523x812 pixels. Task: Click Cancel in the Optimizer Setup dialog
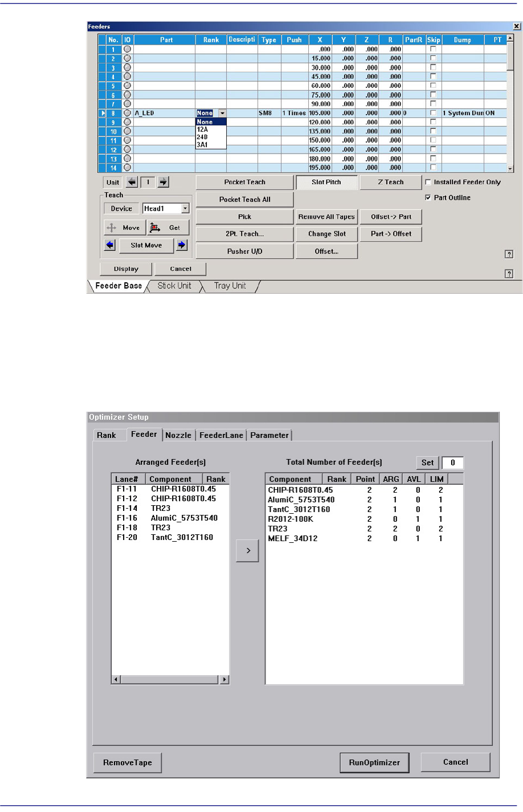(456, 762)
